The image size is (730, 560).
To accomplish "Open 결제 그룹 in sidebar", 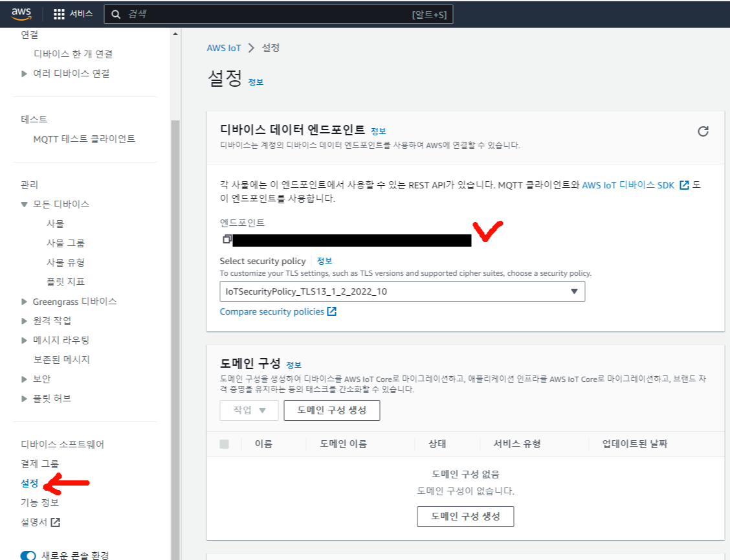I will (x=39, y=464).
